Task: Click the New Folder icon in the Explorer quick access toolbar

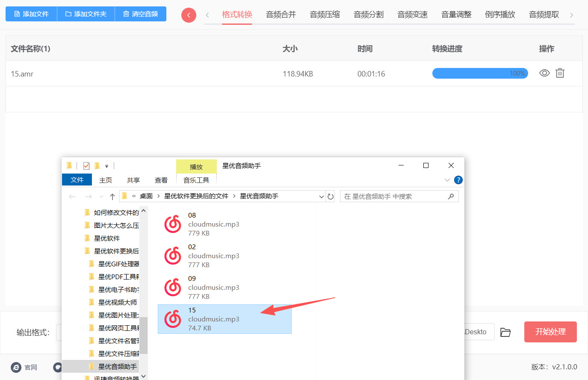Action: pos(97,166)
